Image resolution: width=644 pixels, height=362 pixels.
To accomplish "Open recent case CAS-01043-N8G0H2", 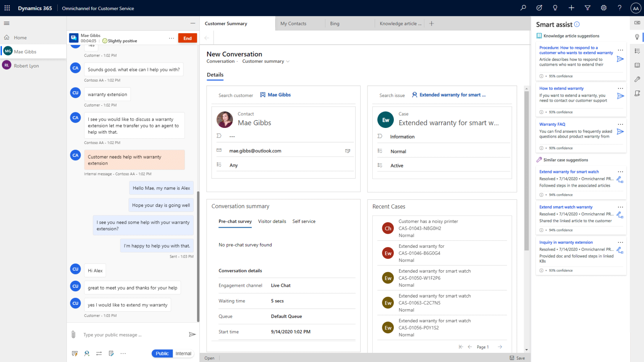I will tap(442, 228).
